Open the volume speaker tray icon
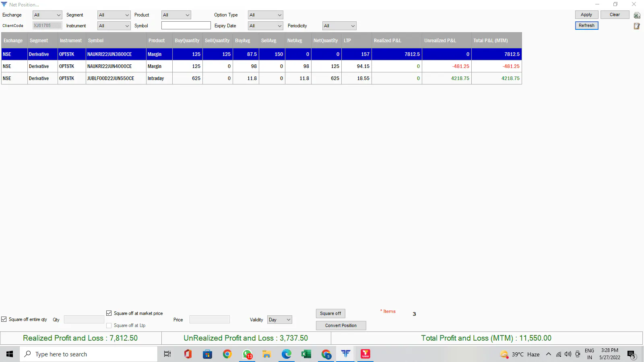The image size is (644, 362). 568,354
